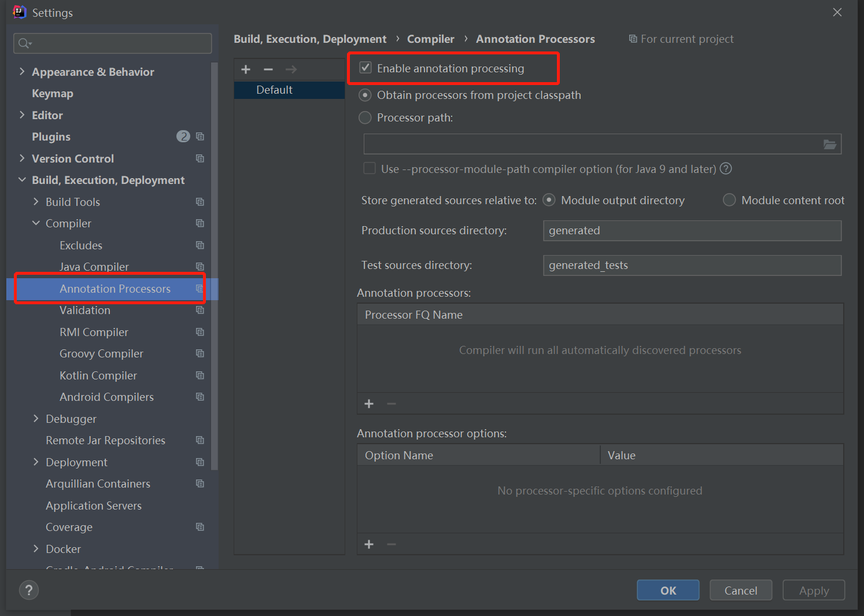Select Obtain processors from project classpath

tap(365, 95)
